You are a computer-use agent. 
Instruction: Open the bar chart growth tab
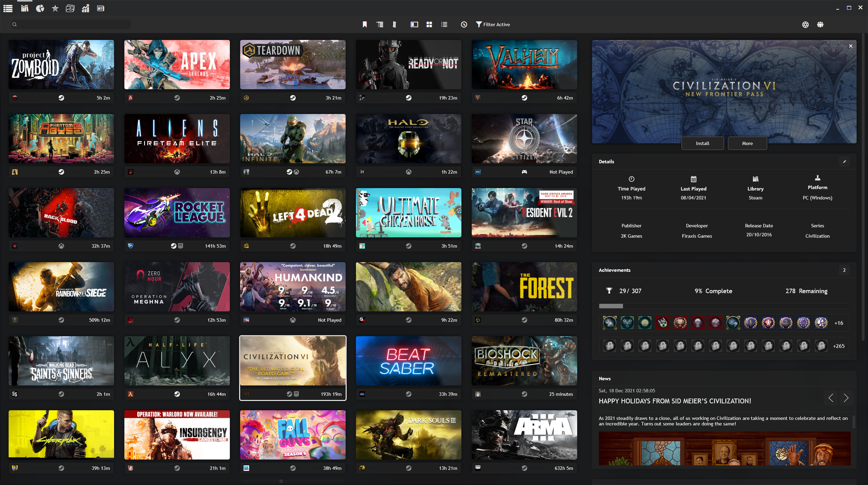point(85,8)
